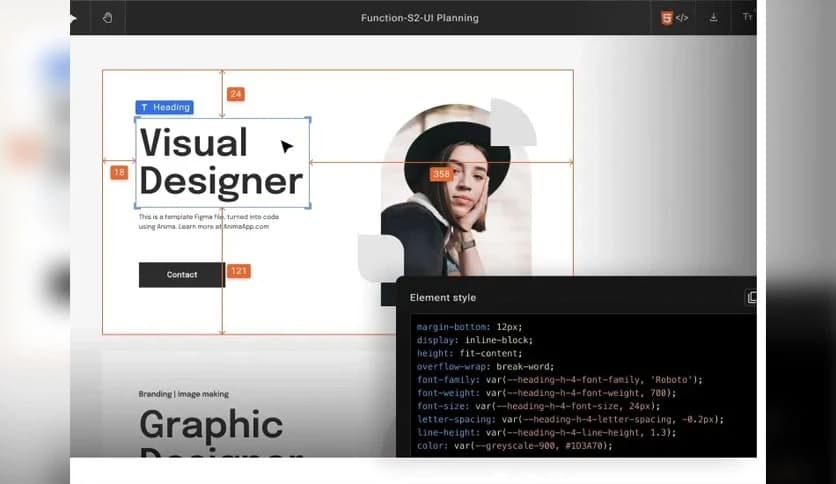836x484 pixels.
Task: Click the 24 top spacing badge
Action: tap(236, 94)
